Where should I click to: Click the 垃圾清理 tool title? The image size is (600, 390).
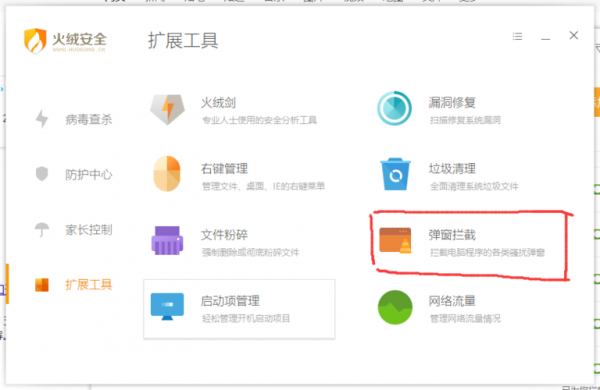[452, 168]
